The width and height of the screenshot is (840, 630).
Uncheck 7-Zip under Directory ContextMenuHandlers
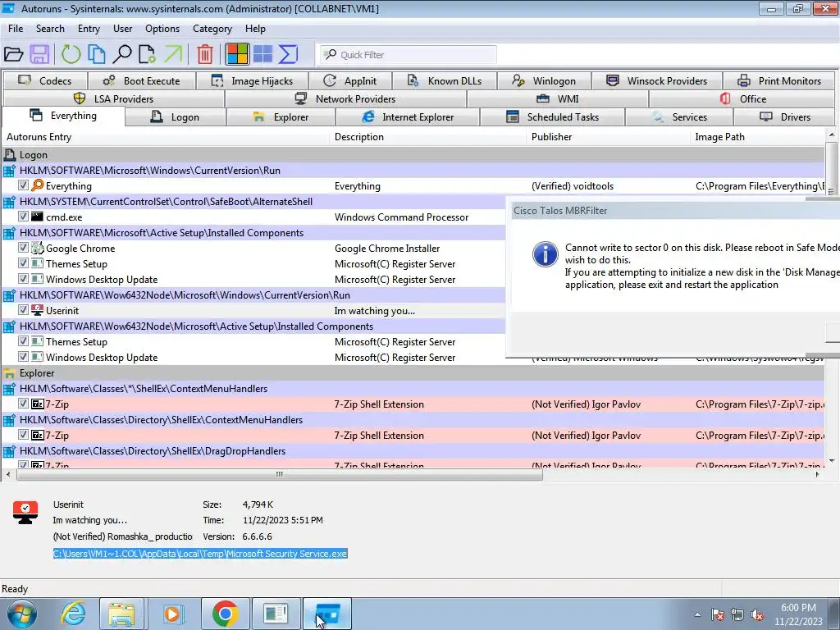tap(23, 435)
